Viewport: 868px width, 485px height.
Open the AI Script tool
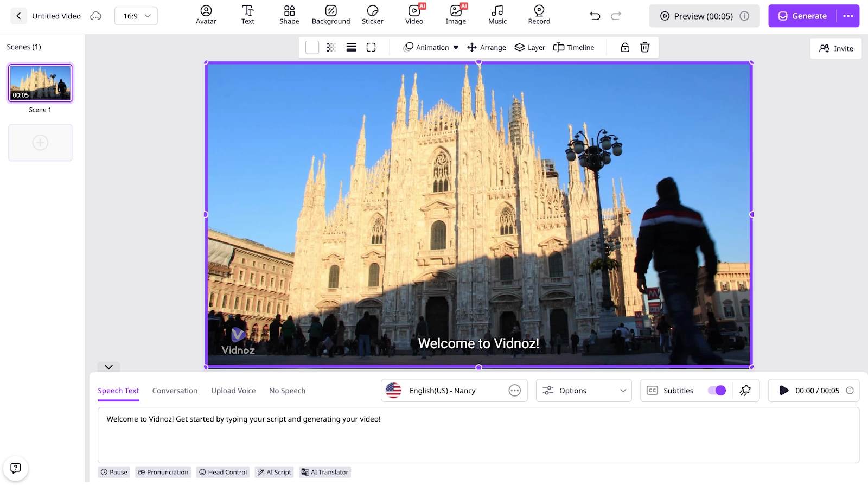274,472
